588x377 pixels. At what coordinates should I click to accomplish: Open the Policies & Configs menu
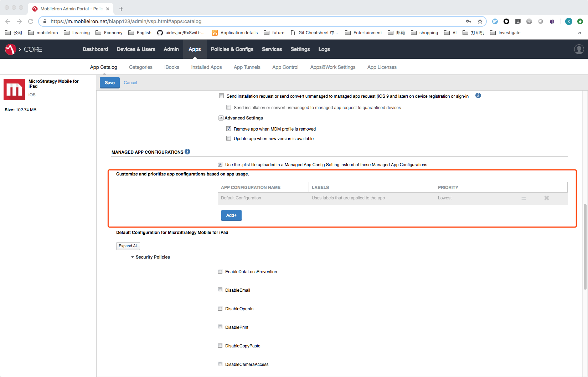(x=232, y=49)
